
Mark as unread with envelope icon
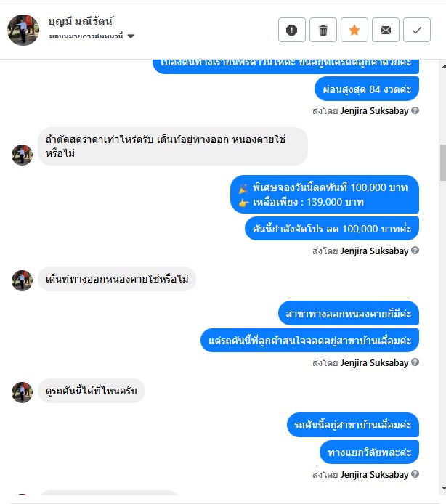[385, 30]
